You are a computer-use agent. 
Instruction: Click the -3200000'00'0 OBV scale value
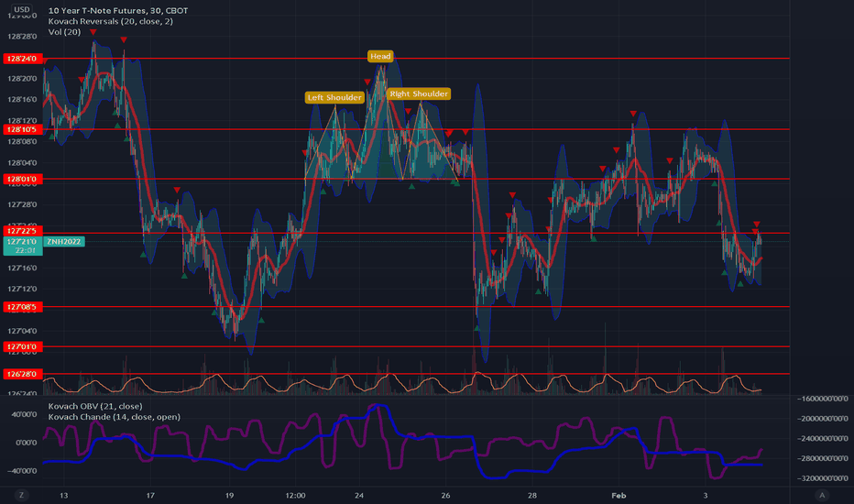pos(823,478)
